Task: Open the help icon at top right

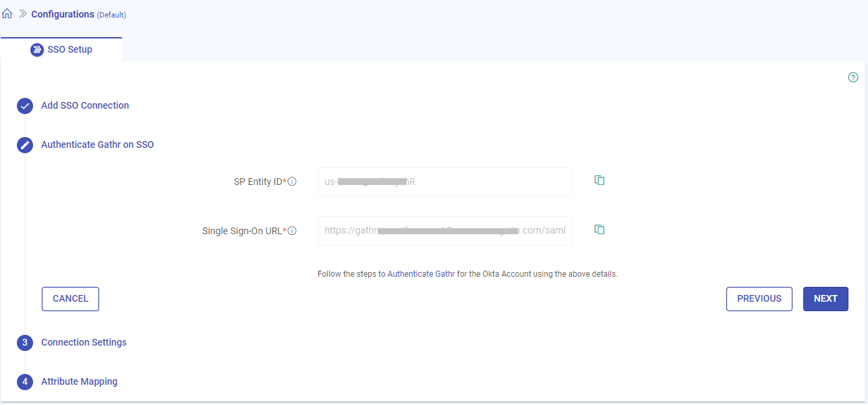Action: tap(852, 77)
